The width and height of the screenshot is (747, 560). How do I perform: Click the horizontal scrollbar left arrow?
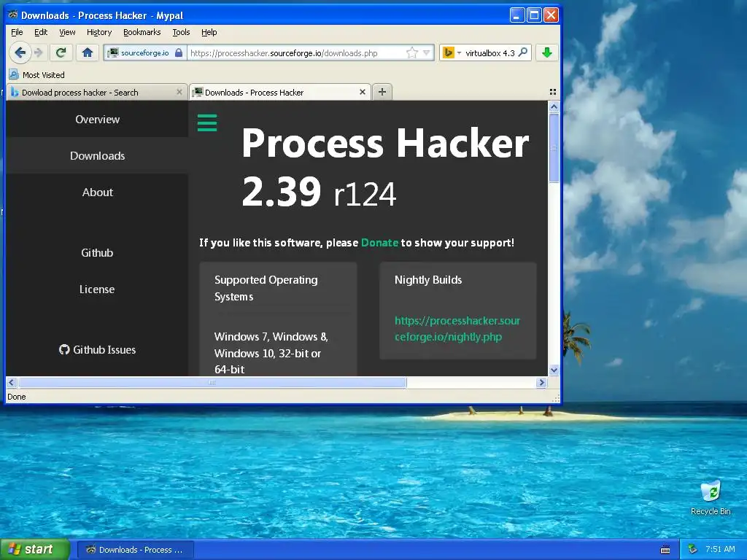pos(12,382)
